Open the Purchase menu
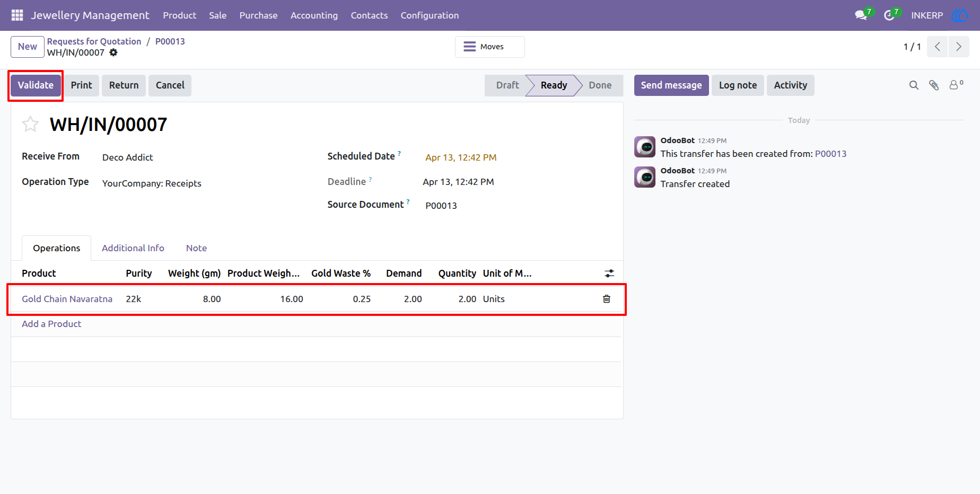The width and height of the screenshot is (980, 494). [x=258, y=15]
